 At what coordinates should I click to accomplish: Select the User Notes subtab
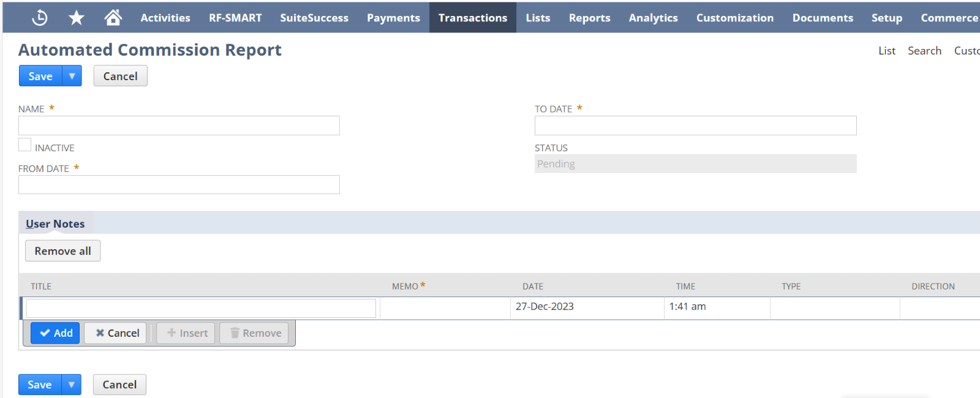[55, 224]
